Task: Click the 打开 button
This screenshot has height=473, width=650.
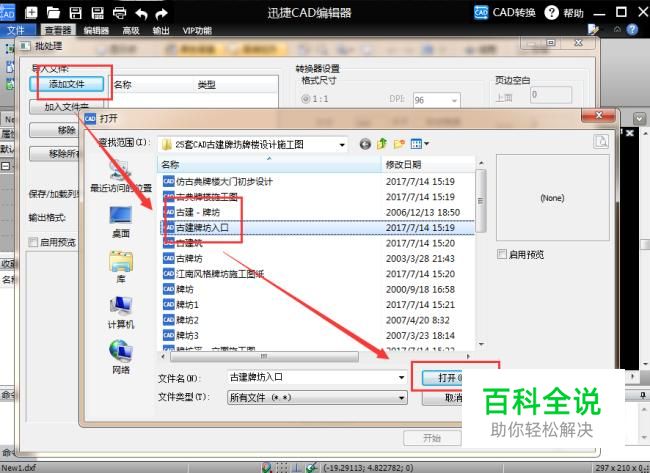Action: pos(442,378)
